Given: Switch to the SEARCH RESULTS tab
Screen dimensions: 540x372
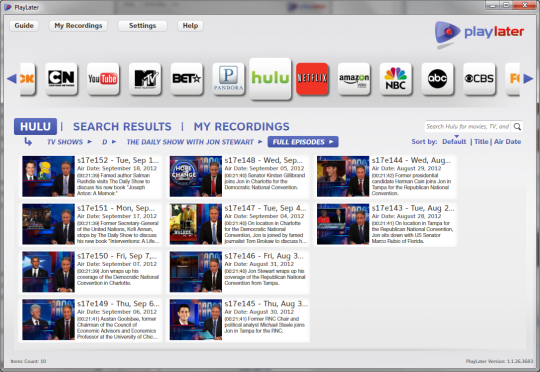Looking at the screenshot, I should (x=122, y=126).
